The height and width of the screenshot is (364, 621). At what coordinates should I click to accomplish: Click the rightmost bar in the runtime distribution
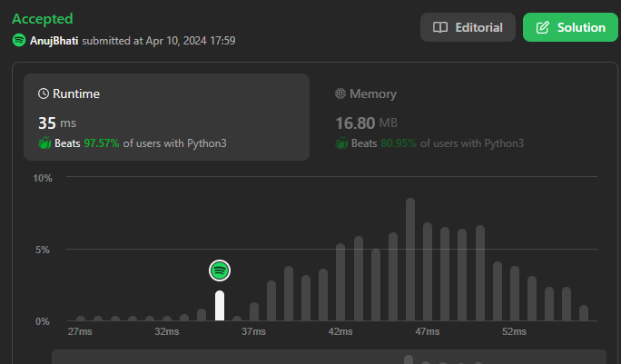click(x=584, y=313)
